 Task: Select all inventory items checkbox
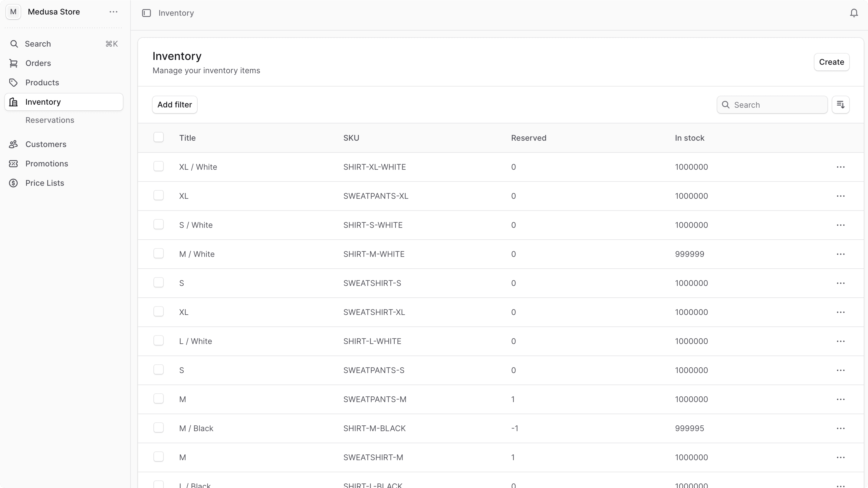point(158,137)
